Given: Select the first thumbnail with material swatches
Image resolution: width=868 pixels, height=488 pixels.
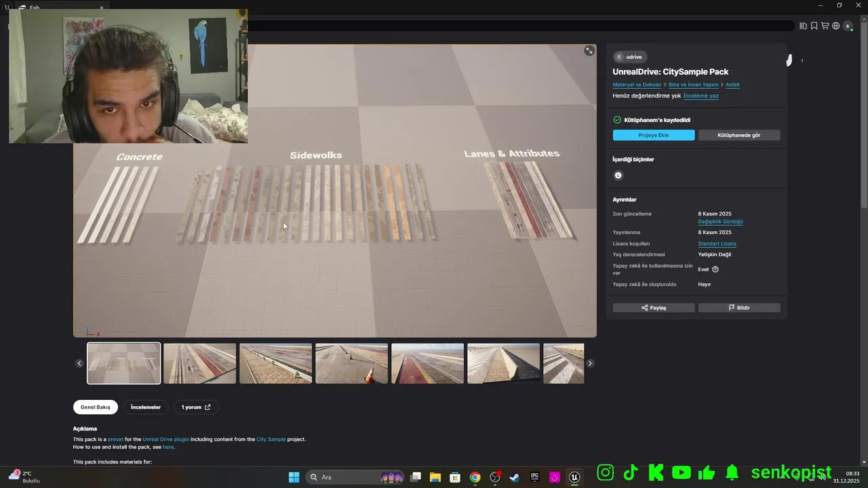Looking at the screenshot, I should (124, 363).
